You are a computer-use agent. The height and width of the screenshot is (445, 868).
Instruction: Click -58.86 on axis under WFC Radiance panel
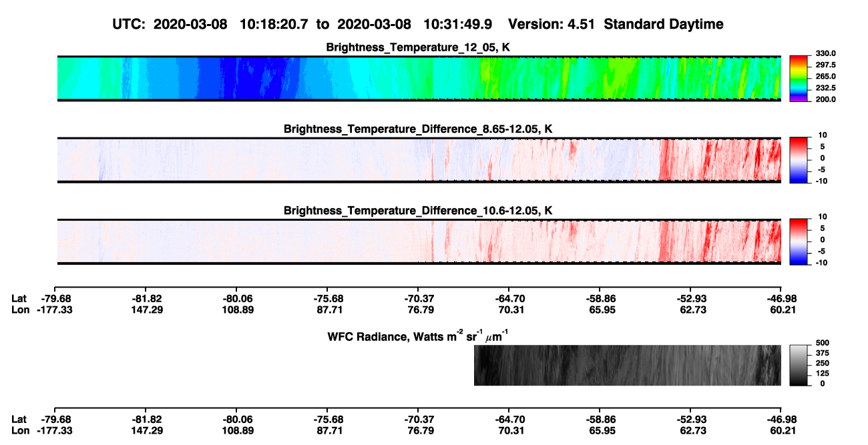click(600, 420)
